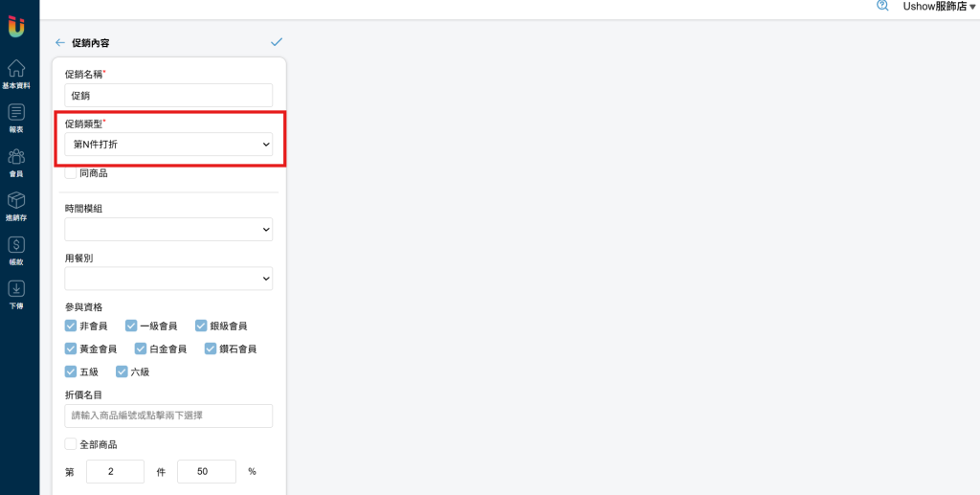The width and height of the screenshot is (980, 495).
Task: Click the Ushow logo at top left
Action: 16,26
